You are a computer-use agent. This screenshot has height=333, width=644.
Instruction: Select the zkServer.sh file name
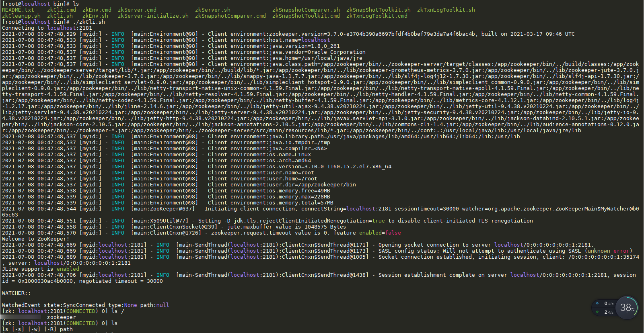click(x=213, y=10)
